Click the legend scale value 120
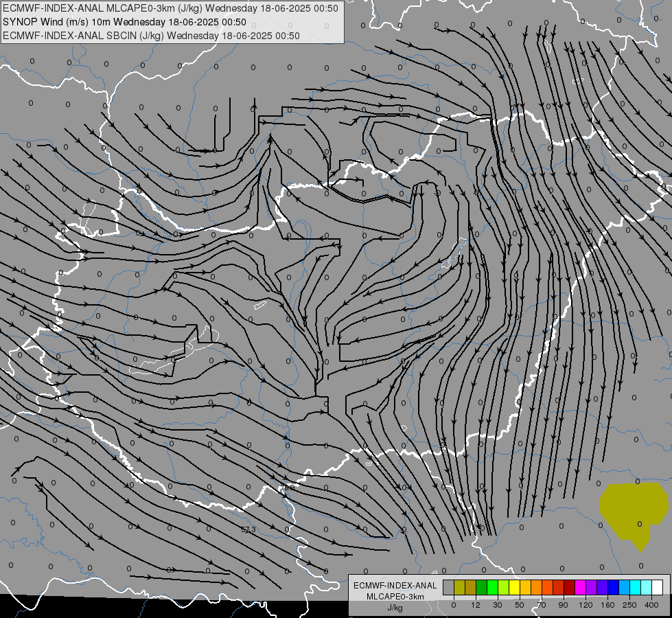The width and height of the screenshot is (672, 618). tap(586, 605)
